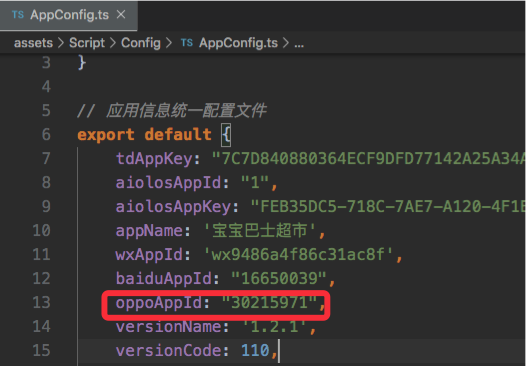Viewport: 526px width, 366px height.
Task: Click the aiolosAppId property name
Action: point(168,182)
